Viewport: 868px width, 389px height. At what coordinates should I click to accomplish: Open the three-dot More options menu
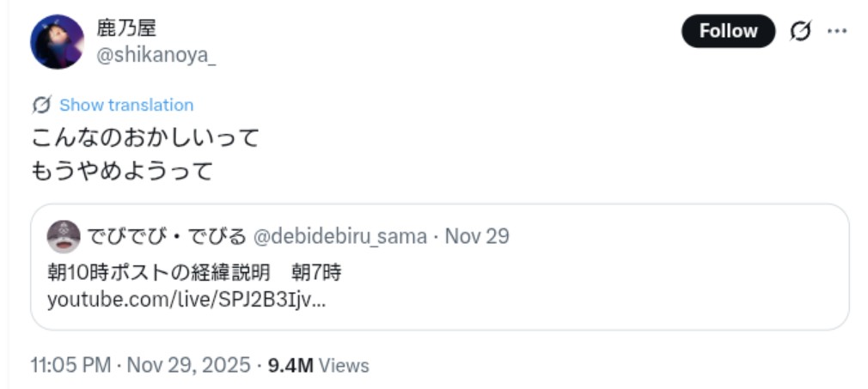tap(836, 31)
